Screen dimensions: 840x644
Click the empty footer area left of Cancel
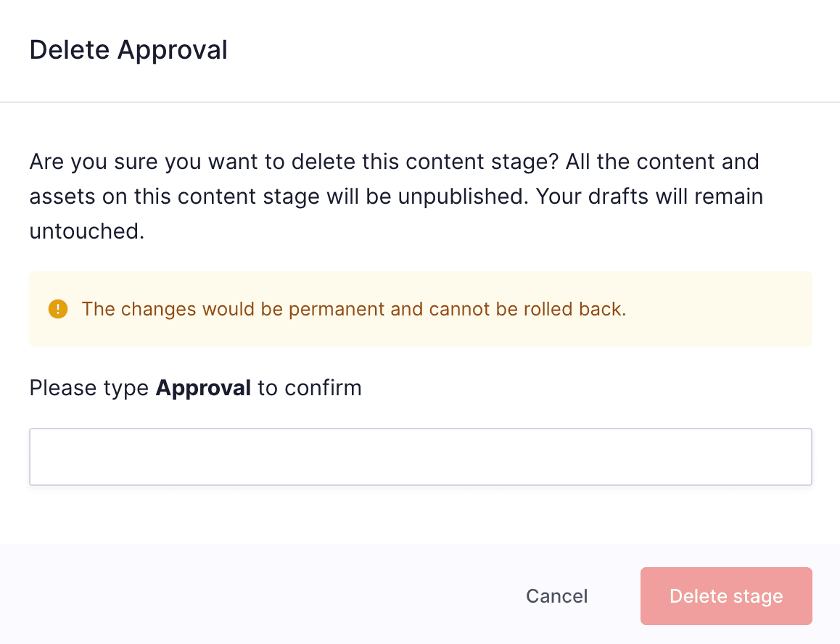tap(254, 596)
